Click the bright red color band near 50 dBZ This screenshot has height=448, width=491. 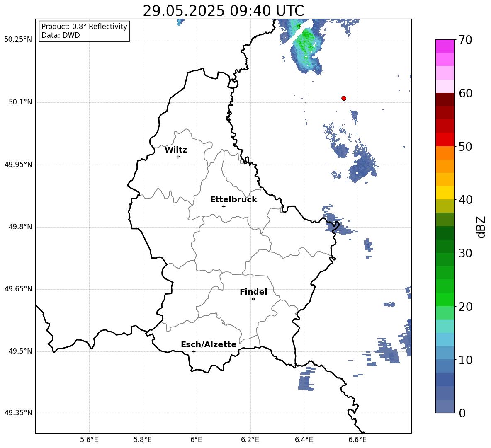point(445,140)
